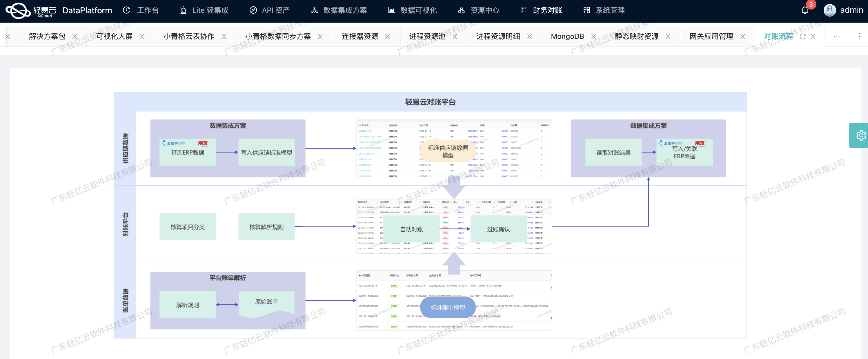Close the 小青格云表协作 tab

(x=224, y=37)
